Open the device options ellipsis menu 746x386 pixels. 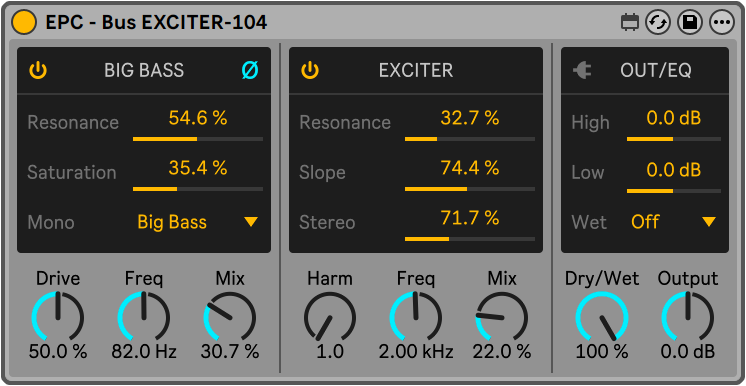pos(722,22)
